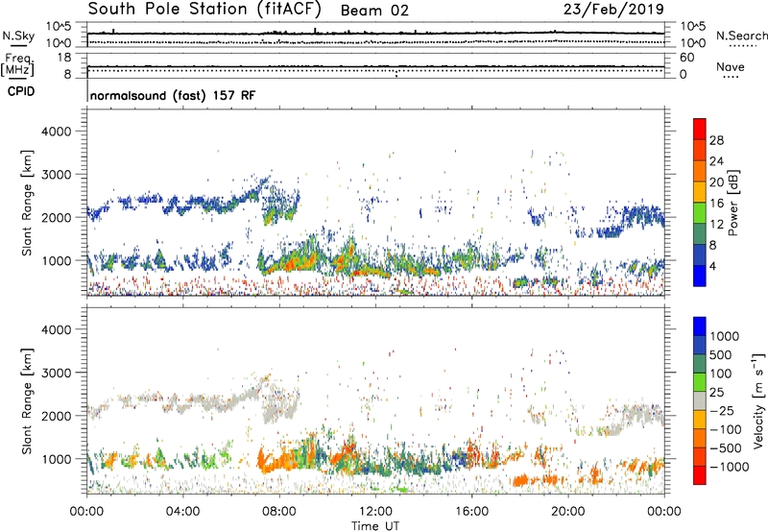Click the power panel's "Slant Range [km]" label
Viewport: 768px width, 532px height.
coord(27,203)
